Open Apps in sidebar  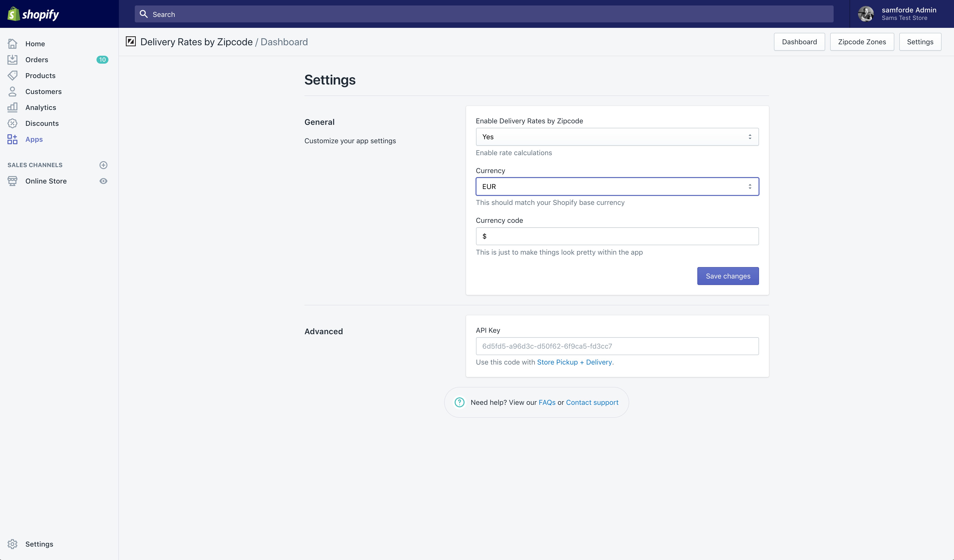34,139
